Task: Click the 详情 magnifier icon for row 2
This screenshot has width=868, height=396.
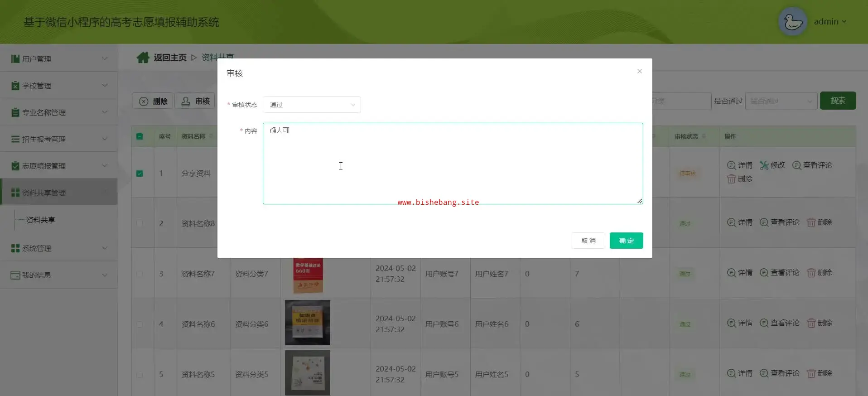Action: [731, 222]
